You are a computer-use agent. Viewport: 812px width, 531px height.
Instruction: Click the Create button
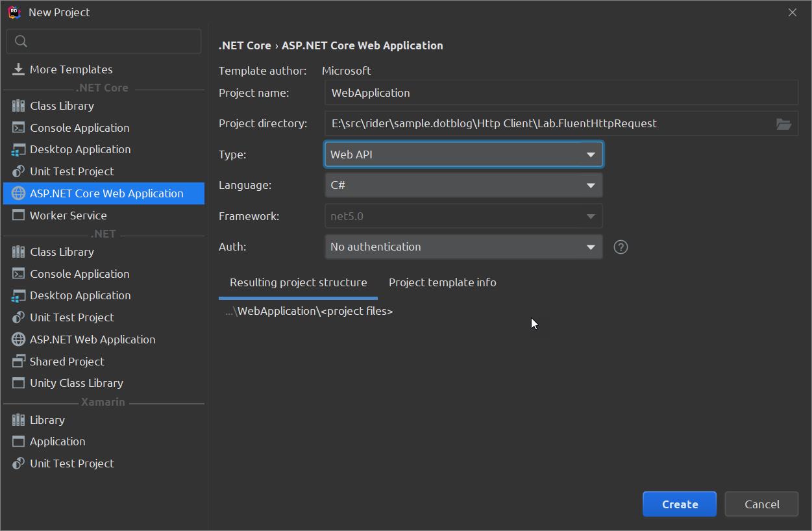(x=680, y=504)
